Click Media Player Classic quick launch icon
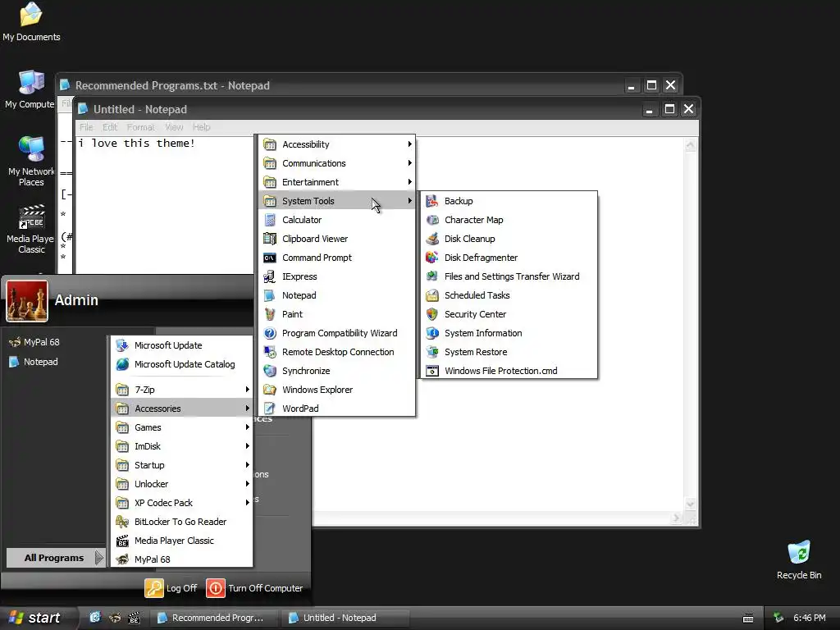840x630 pixels. (134, 618)
